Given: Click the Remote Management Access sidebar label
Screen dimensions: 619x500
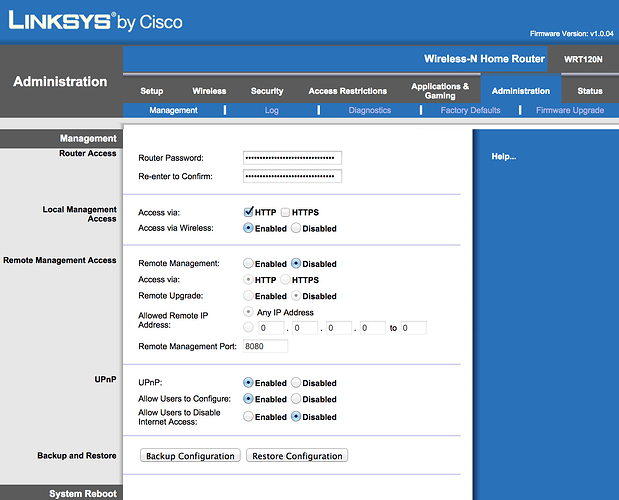Looking at the screenshot, I should [60, 260].
